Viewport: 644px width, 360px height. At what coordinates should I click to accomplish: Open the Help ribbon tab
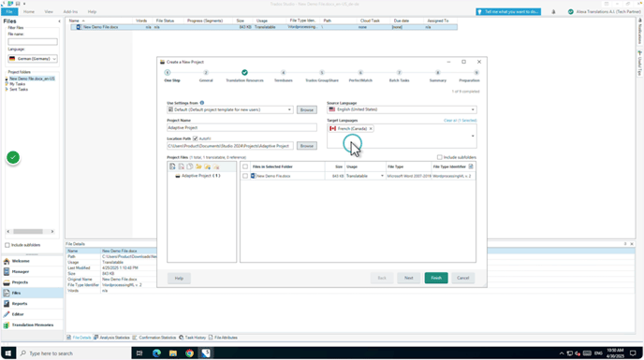tap(92, 12)
